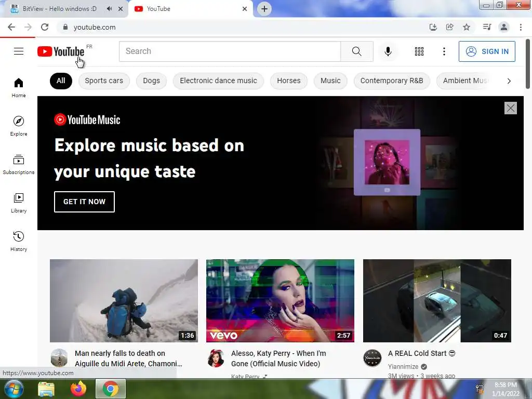532x399 pixels.
Task: Open the Chrome profile avatar
Action: point(504,27)
